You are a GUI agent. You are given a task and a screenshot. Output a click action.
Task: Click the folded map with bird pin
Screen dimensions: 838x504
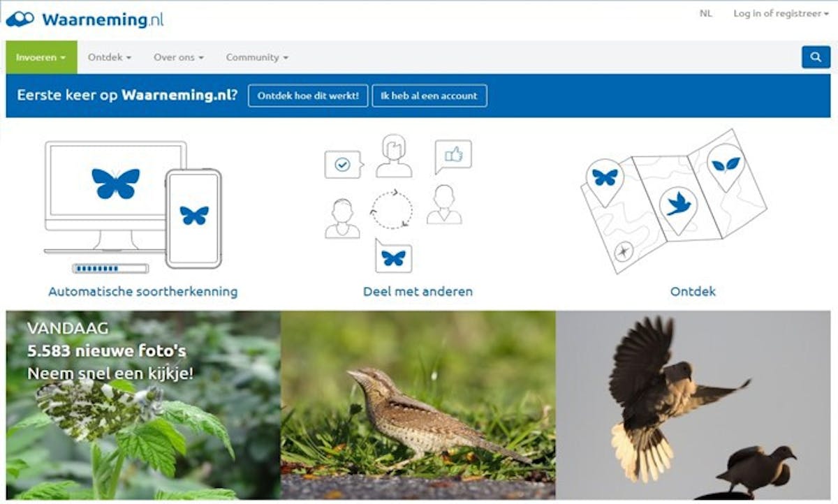(x=674, y=200)
